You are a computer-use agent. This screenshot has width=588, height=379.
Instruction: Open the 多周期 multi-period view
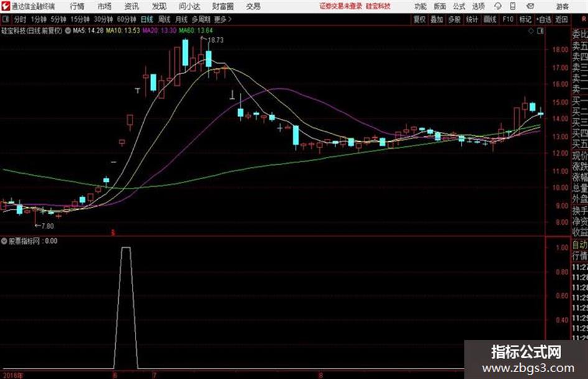click(201, 19)
